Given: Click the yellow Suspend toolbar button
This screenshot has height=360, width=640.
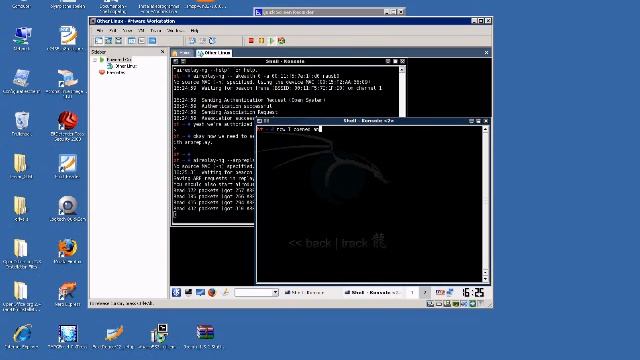Looking at the screenshot, I should [261, 40].
